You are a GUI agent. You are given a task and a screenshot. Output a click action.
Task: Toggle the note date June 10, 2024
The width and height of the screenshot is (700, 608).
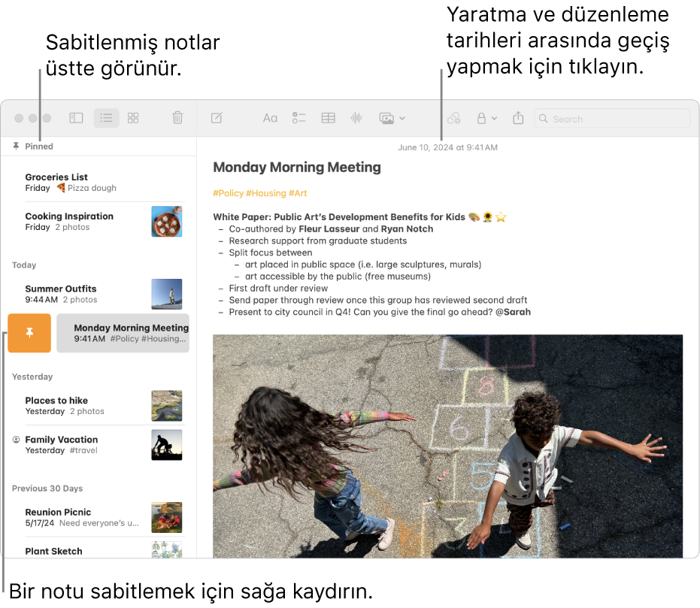pyautogui.click(x=448, y=147)
